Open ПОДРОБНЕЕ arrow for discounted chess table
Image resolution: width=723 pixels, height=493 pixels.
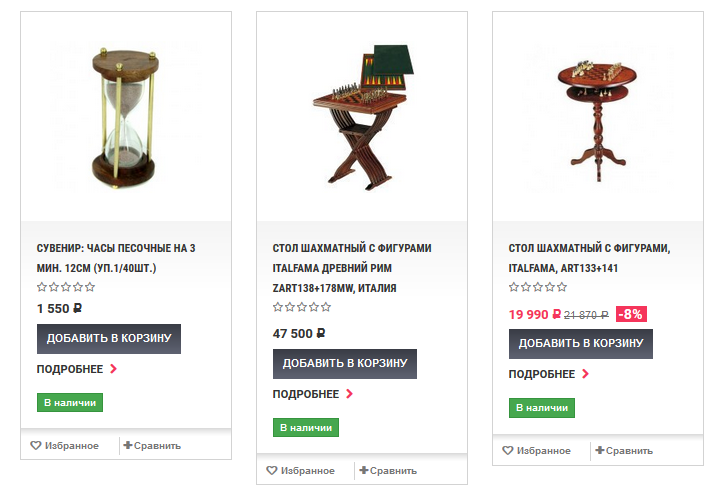[x=586, y=374]
